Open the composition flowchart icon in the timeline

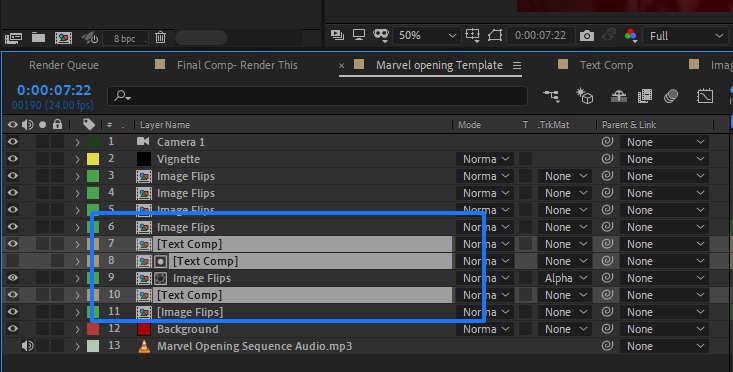click(551, 96)
